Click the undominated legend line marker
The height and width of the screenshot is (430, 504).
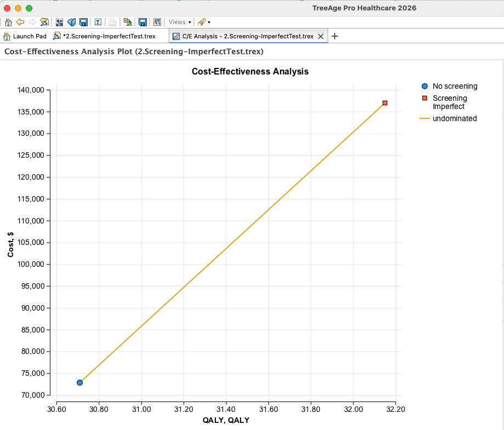coord(425,118)
